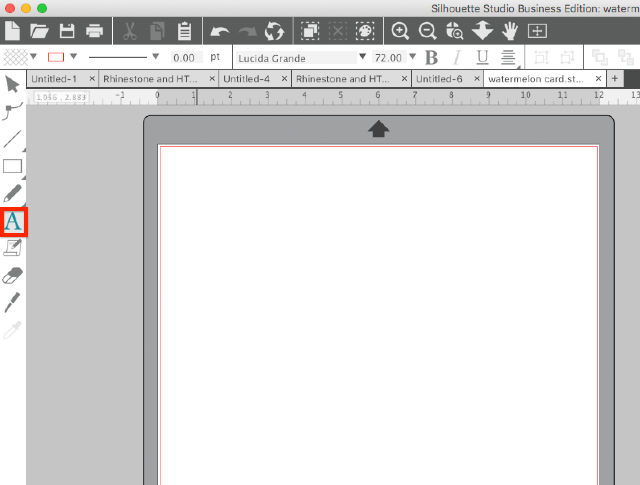Viewport: 640px width, 485px height.
Task: Select the Pan hand tool
Action: coord(510,31)
